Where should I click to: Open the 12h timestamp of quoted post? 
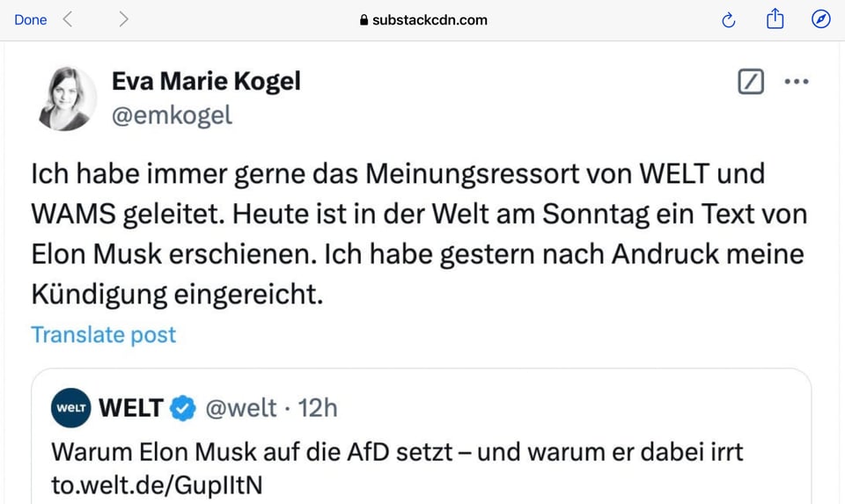click(x=318, y=408)
